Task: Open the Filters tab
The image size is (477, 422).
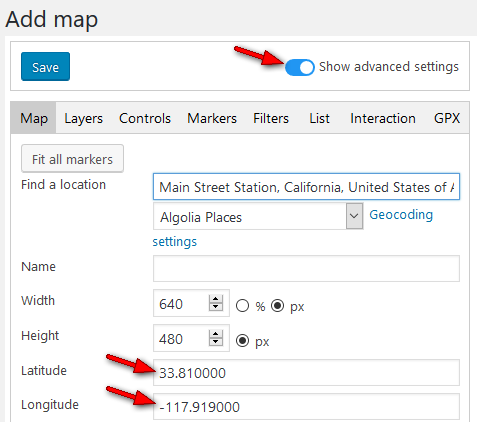Action: click(x=271, y=118)
